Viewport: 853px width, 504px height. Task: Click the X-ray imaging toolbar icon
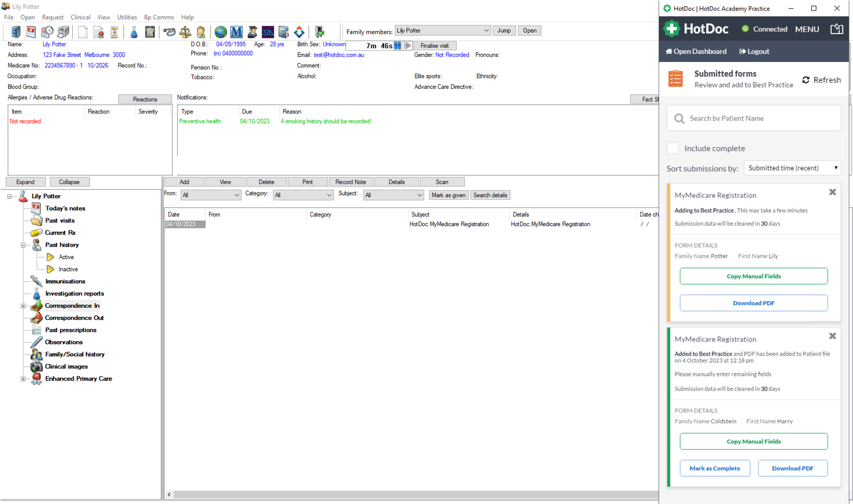[150, 32]
